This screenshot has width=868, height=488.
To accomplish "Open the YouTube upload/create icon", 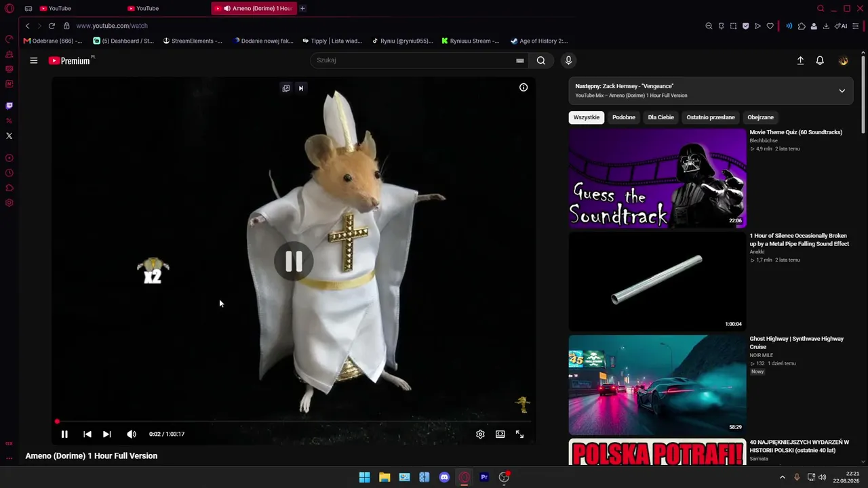I will click(800, 60).
